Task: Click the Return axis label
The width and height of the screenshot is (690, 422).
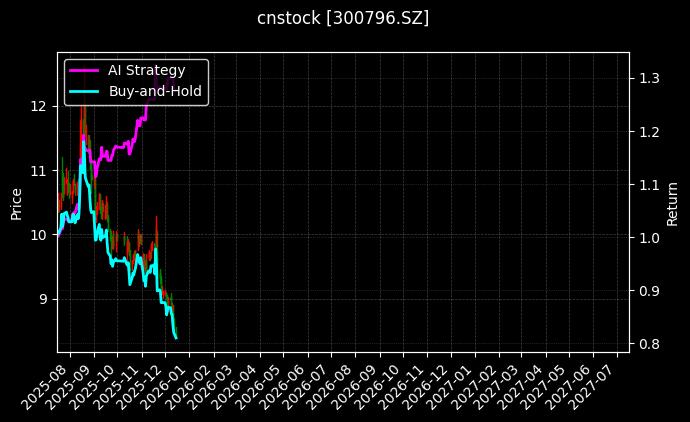Action: click(672, 204)
